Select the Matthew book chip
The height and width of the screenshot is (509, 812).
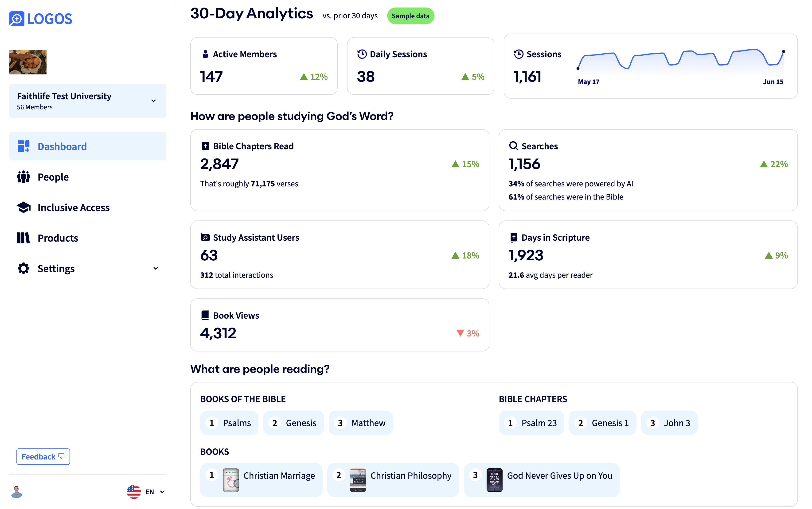(361, 423)
